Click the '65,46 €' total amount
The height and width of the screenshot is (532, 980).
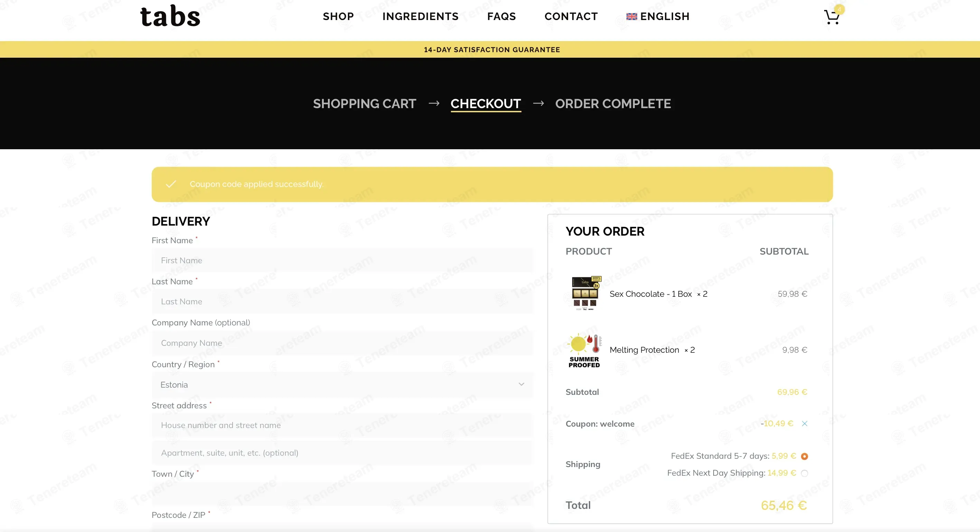[x=784, y=505]
